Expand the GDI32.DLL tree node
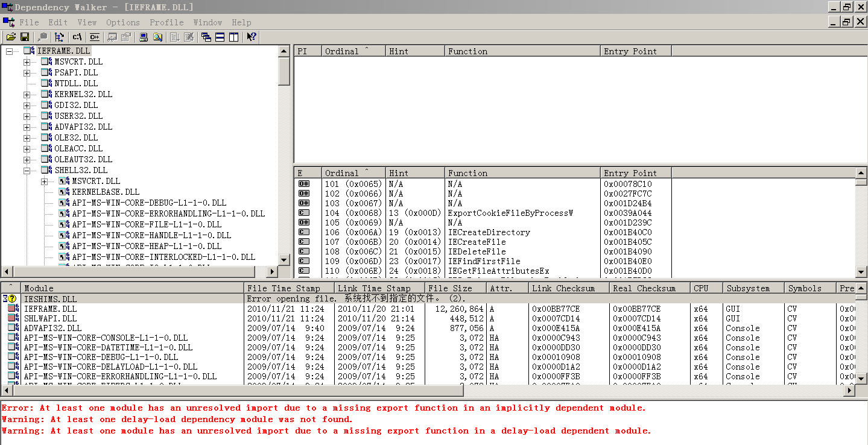Viewport: 868px width, 445px height. click(27, 105)
